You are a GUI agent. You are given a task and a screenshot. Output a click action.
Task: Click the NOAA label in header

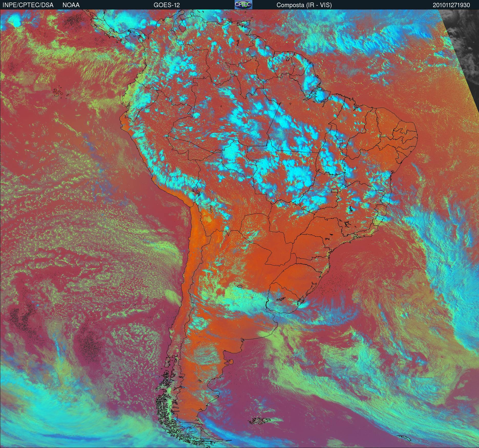pos(71,5)
